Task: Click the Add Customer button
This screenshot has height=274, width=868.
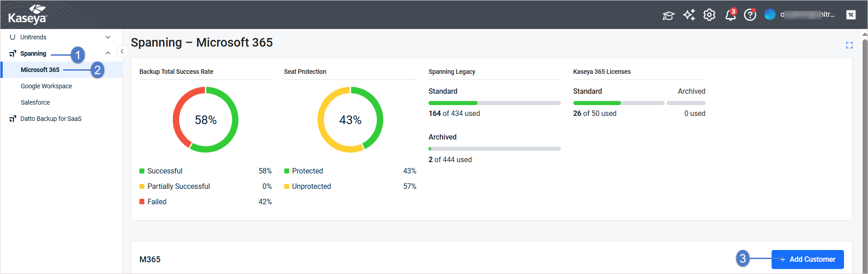Action: point(807,260)
